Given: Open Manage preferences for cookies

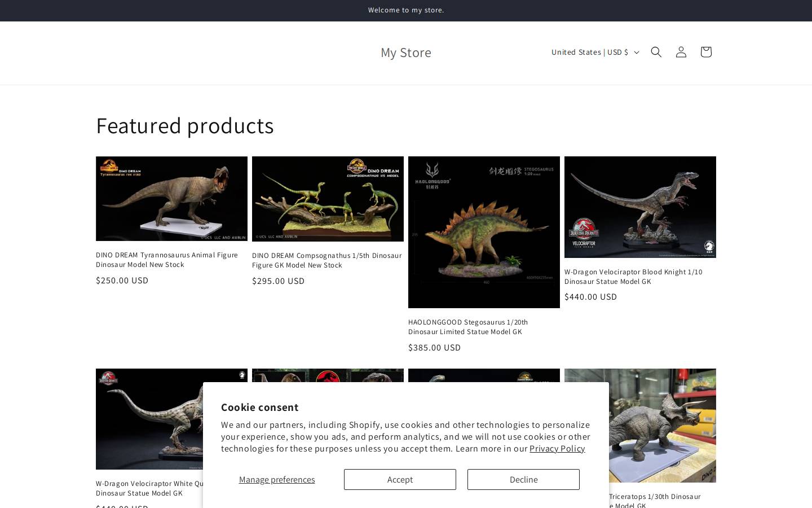Looking at the screenshot, I should coord(277,479).
